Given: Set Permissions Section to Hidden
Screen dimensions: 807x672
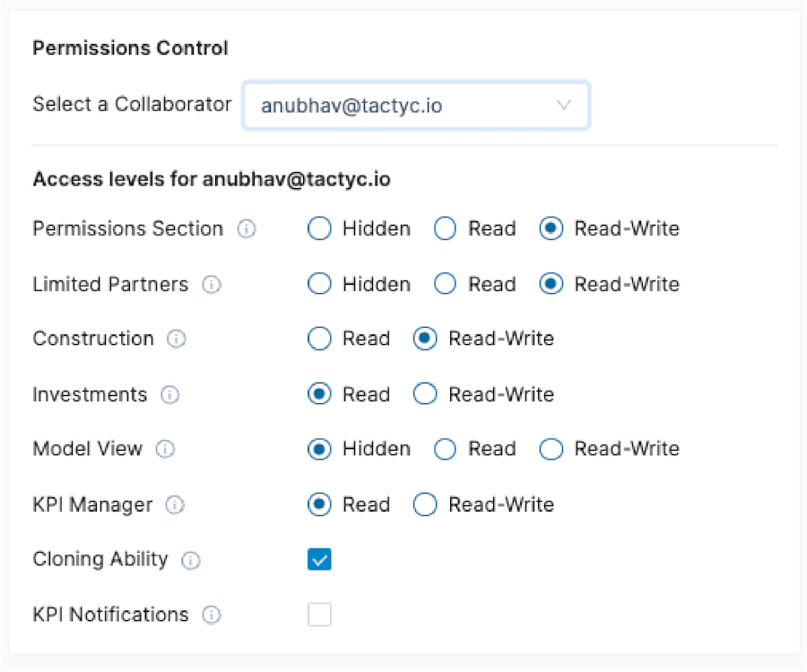Looking at the screenshot, I should (319, 228).
